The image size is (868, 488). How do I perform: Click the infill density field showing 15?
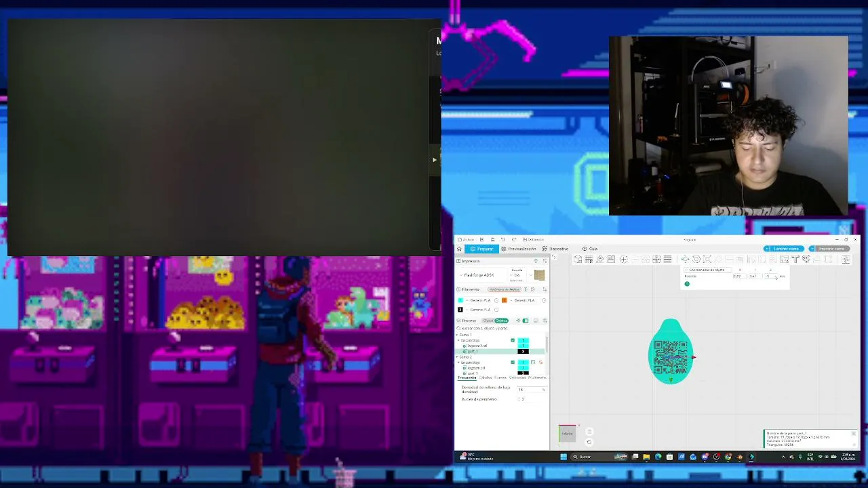coord(530,390)
